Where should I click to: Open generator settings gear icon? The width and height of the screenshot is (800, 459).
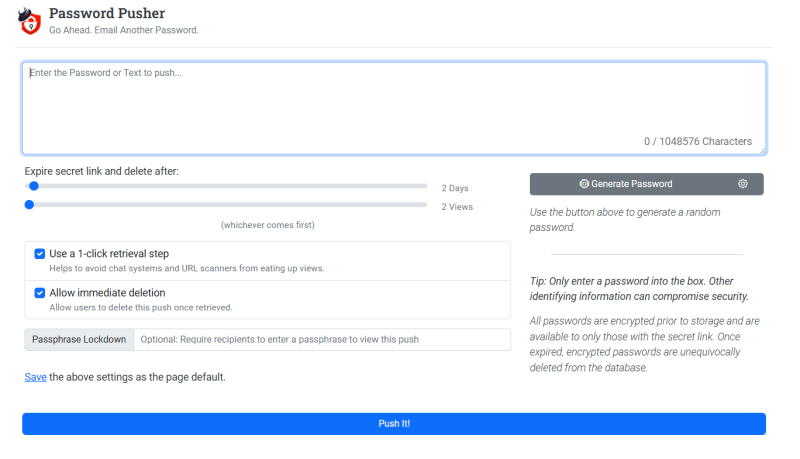point(743,184)
